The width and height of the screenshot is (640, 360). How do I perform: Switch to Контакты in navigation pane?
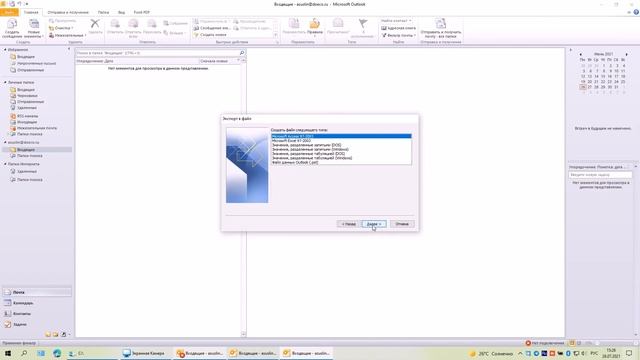pyautogui.click(x=37, y=314)
